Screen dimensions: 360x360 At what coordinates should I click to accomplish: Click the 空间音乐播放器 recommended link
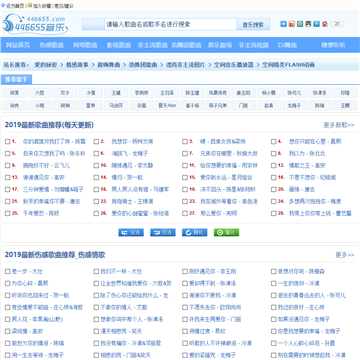233,65
